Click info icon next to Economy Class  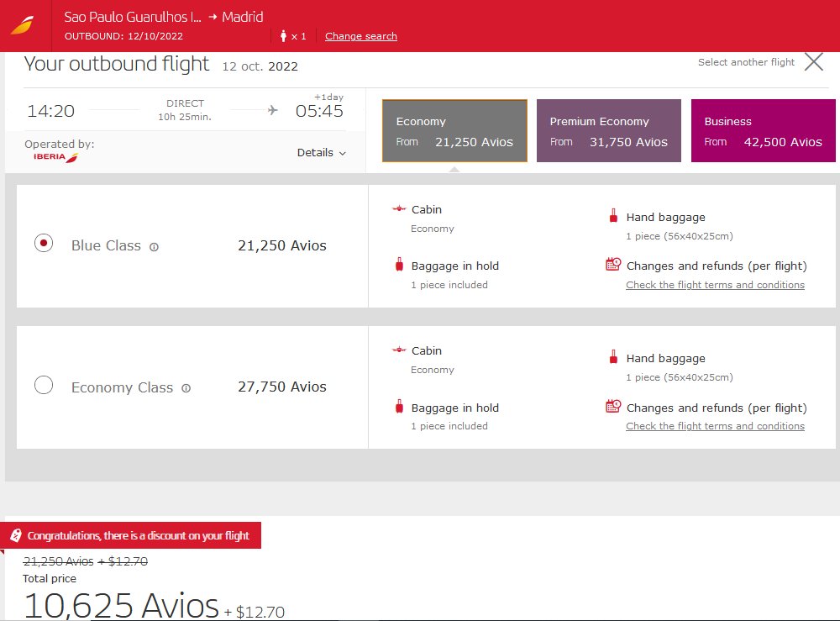point(186,388)
